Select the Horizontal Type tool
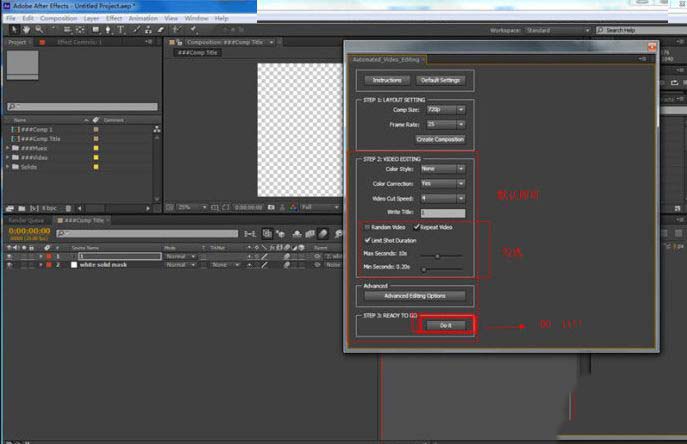This screenshot has height=444, width=687. 119,30
